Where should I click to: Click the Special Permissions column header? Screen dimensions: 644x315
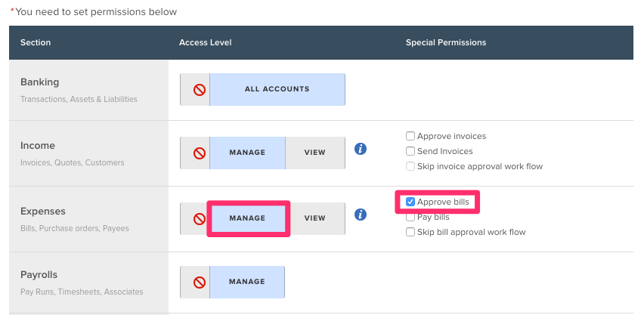[x=446, y=43]
